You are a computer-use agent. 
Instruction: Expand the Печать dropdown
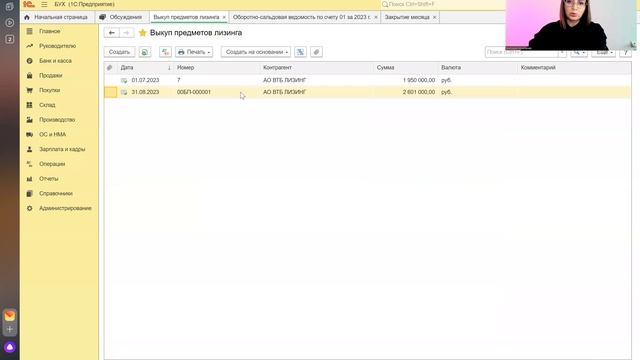pos(194,52)
